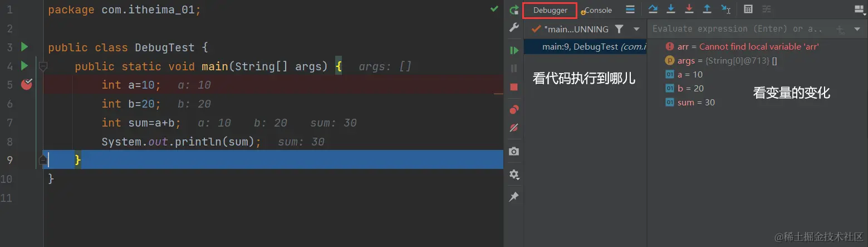Switch to the Console tab
This screenshot has width=868, height=247.
coord(596,10)
